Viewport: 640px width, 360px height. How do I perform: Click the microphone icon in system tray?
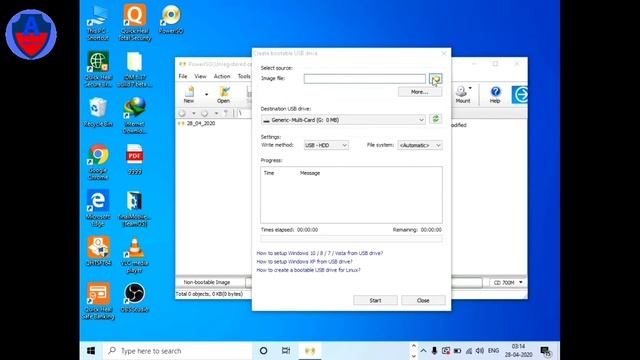(434, 351)
